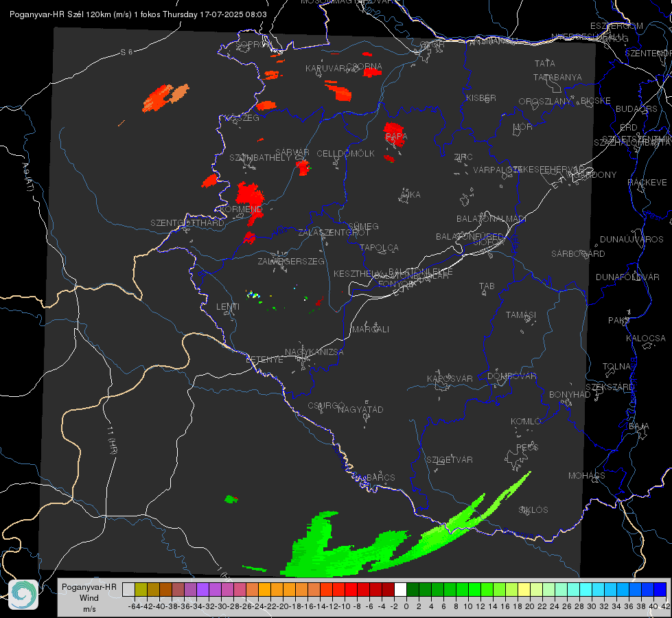Click the TATA city label
This screenshot has height=618, width=672.
tap(545, 63)
